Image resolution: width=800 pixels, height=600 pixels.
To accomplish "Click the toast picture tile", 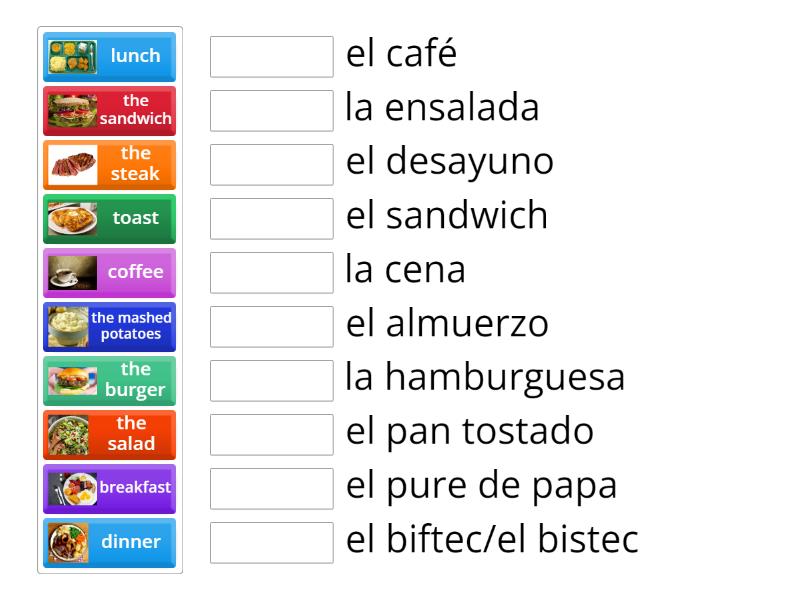I will pyautogui.click(x=109, y=219).
